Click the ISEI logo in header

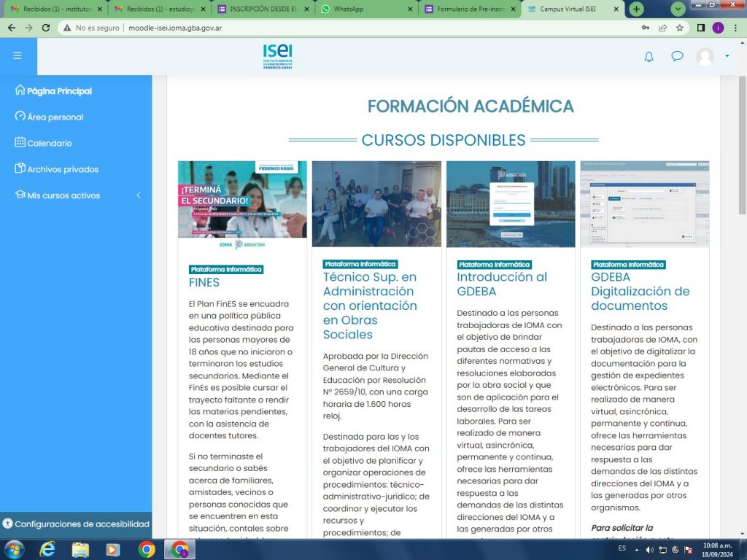[x=278, y=57]
